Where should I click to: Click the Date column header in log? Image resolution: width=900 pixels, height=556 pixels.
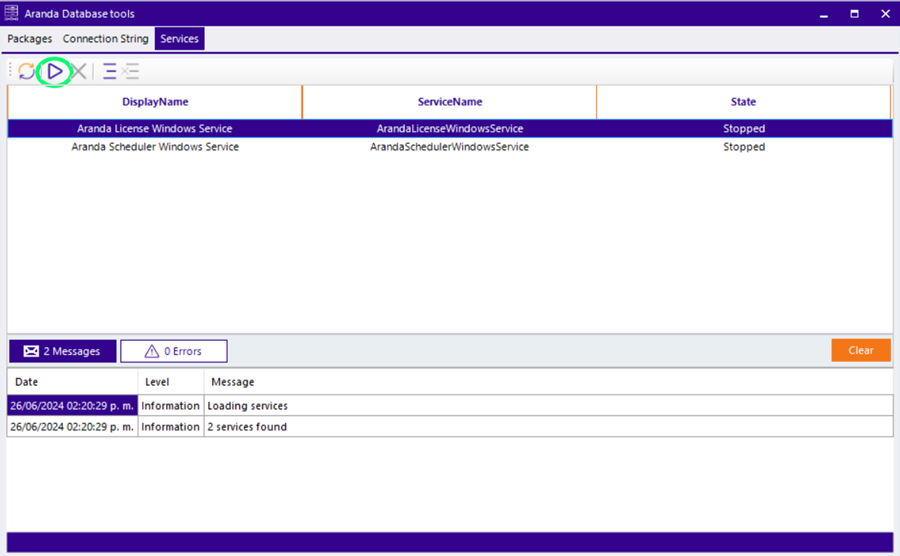pos(72,382)
